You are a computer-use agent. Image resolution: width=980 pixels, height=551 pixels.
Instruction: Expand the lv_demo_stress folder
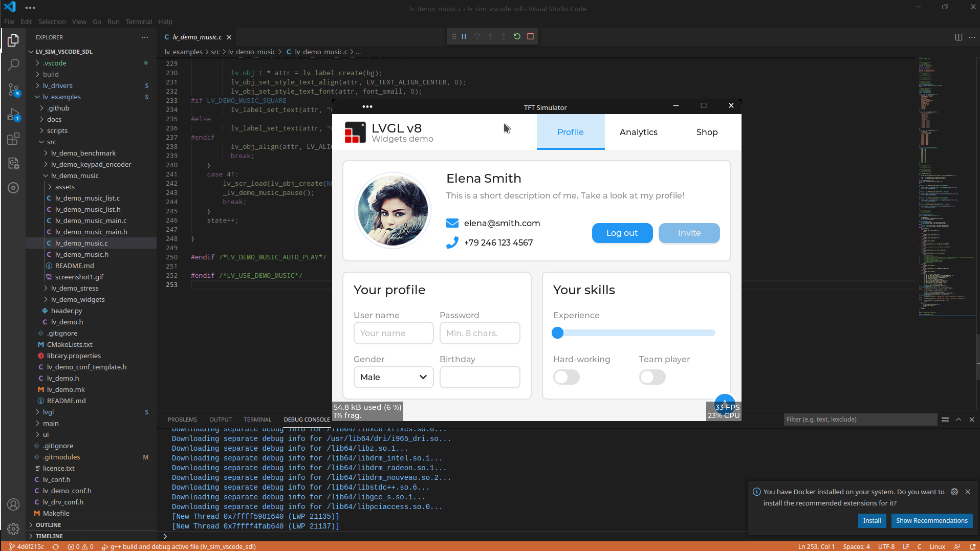[x=75, y=288]
